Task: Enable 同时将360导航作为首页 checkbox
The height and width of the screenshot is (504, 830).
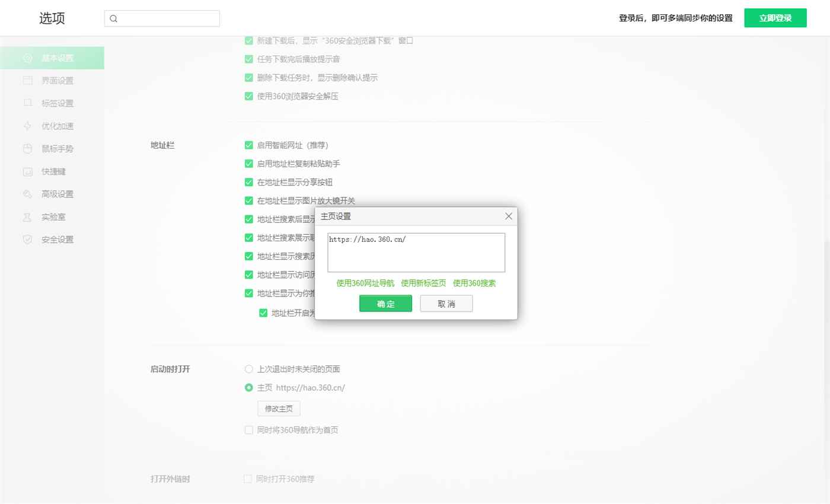Action: 249,430
